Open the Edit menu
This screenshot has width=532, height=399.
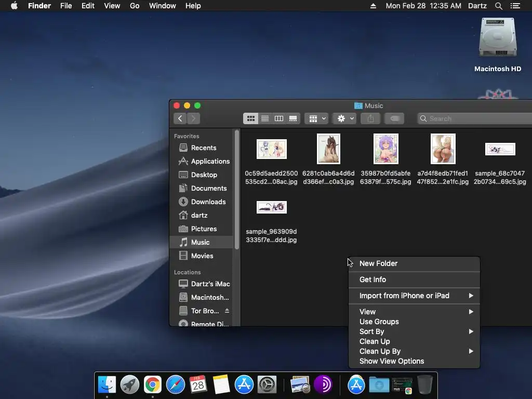[x=88, y=6]
